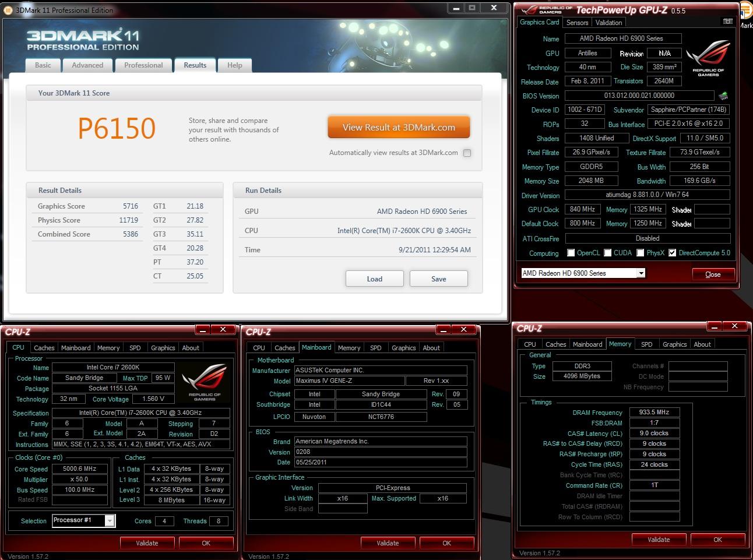Click the P6150 score text
The width and height of the screenshot is (753, 560).
117,128
